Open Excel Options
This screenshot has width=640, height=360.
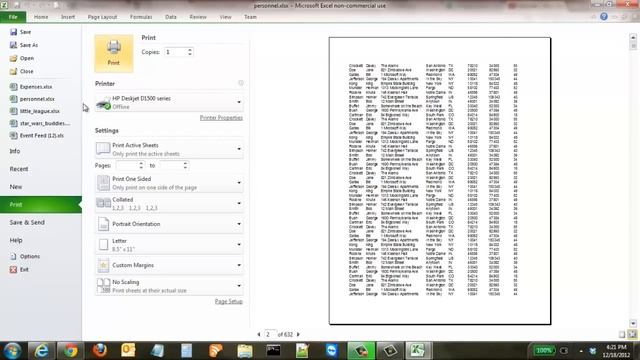pos(25,256)
